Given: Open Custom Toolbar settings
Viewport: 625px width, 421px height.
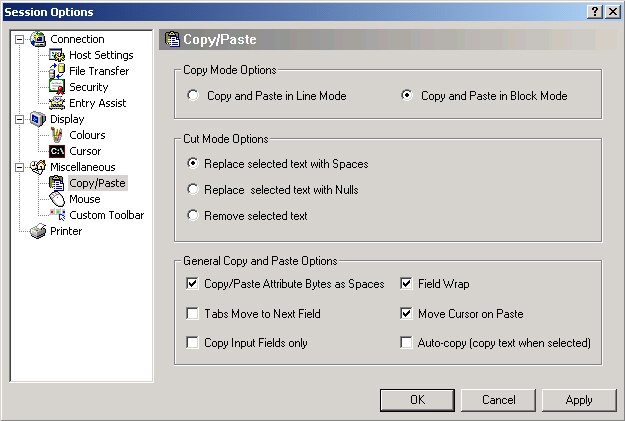Looking at the screenshot, I should pyautogui.click(x=106, y=215).
